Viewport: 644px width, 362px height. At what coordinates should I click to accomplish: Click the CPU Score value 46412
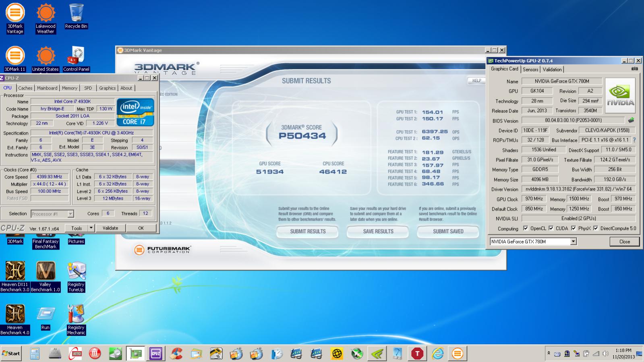click(x=333, y=172)
